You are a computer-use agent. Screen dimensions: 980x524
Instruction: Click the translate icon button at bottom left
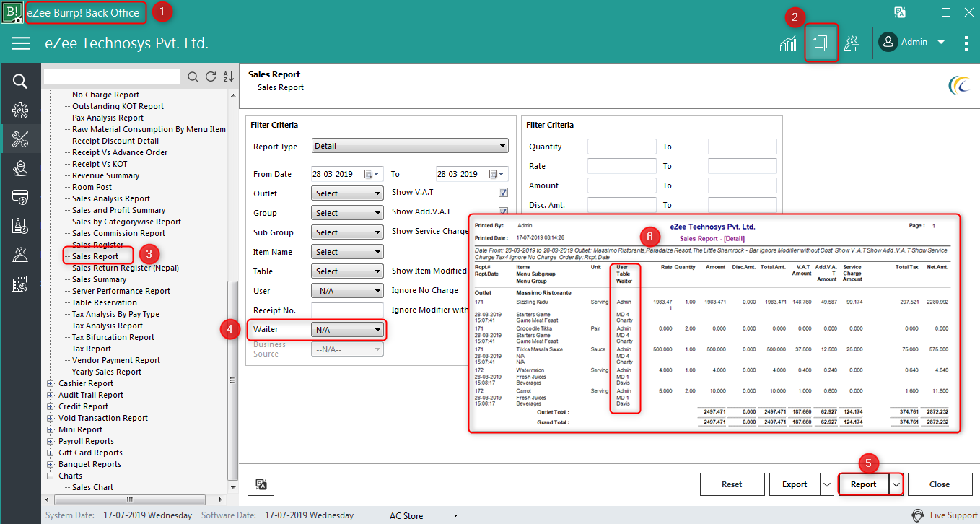(261, 484)
